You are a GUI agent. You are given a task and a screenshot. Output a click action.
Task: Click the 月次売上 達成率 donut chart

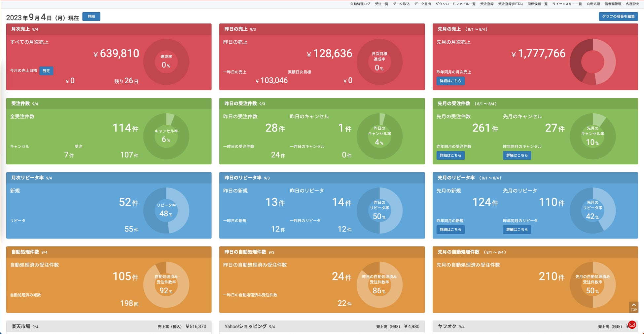166,62
